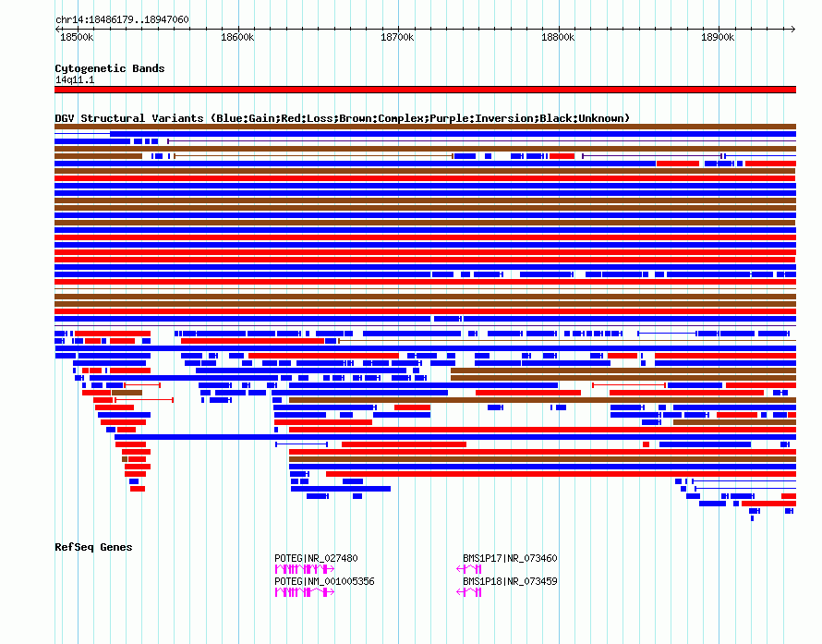Click the chr14:18486179..18947060 region label
Screen dimensions: 822x644
click(122, 20)
